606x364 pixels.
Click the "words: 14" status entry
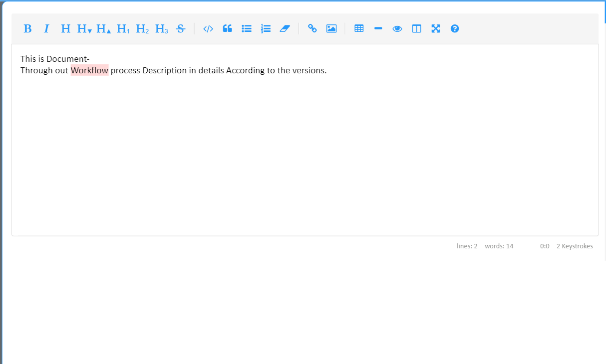pyautogui.click(x=499, y=246)
